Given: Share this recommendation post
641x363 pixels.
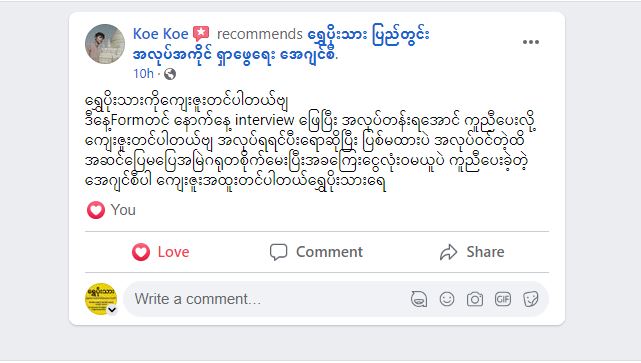Looking at the screenshot, I should (472, 252).
